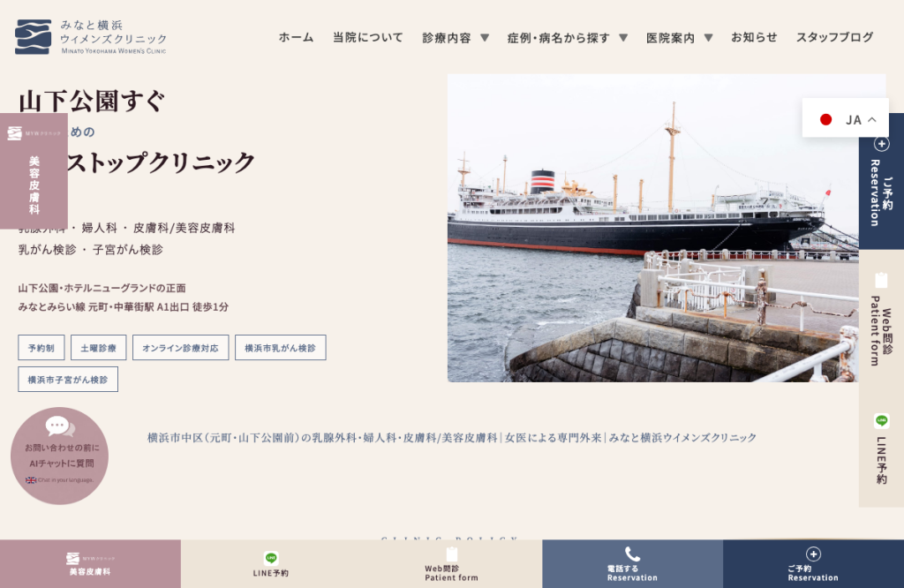This screenshot has height=588, width=904.
Task: Open the 症例・病名から探す menu label
Action: coord(559,37)
